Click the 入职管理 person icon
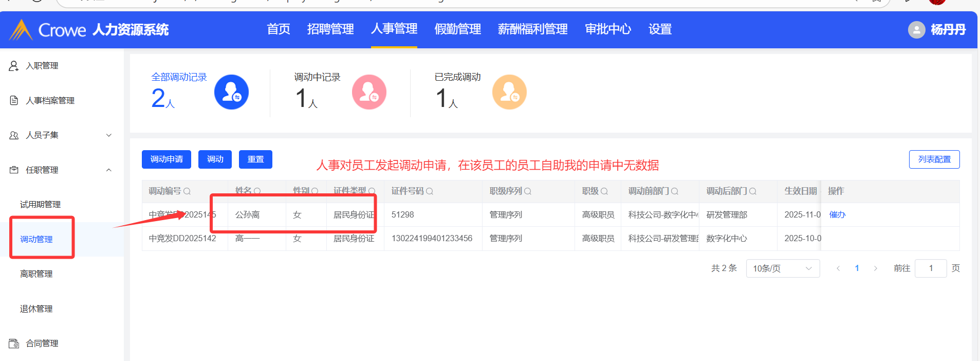980x361 pixels. 14,66
